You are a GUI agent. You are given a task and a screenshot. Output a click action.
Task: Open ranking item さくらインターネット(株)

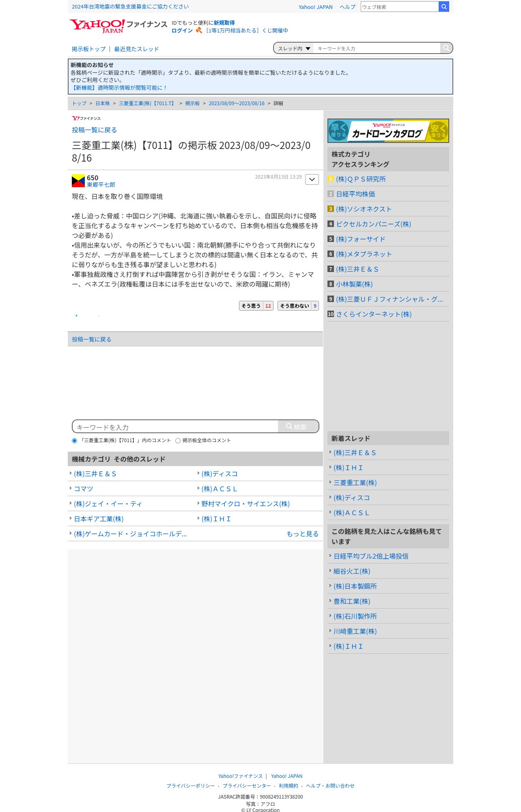click(x=374, y=314)
